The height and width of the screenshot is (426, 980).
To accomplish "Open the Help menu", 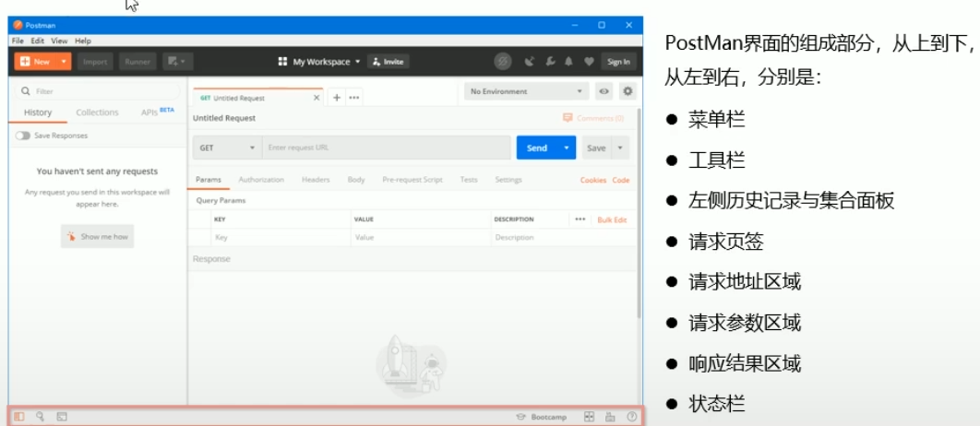I will 82,41.
